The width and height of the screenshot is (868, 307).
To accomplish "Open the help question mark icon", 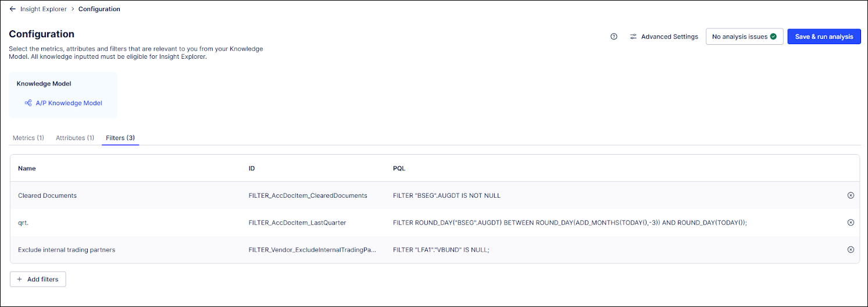I will (614, 37).
